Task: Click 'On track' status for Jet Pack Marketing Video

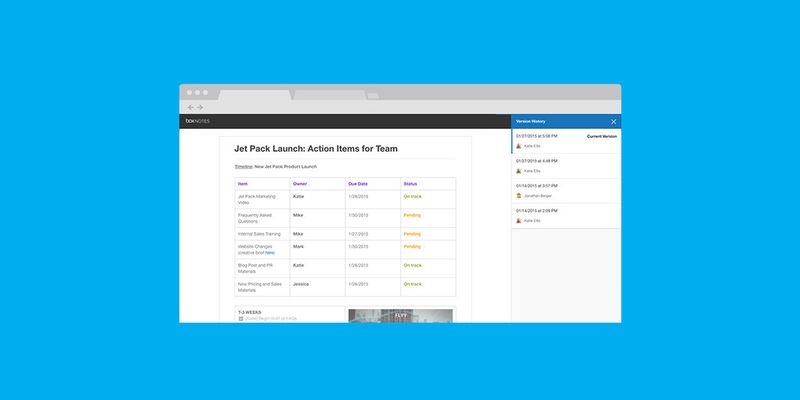Action: pyautogui.click(x=413, y=196)
